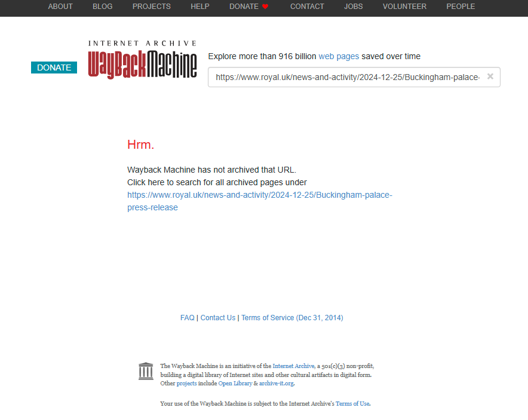
Task: Go to the BLOG page
Action: (x=102, y=7)
